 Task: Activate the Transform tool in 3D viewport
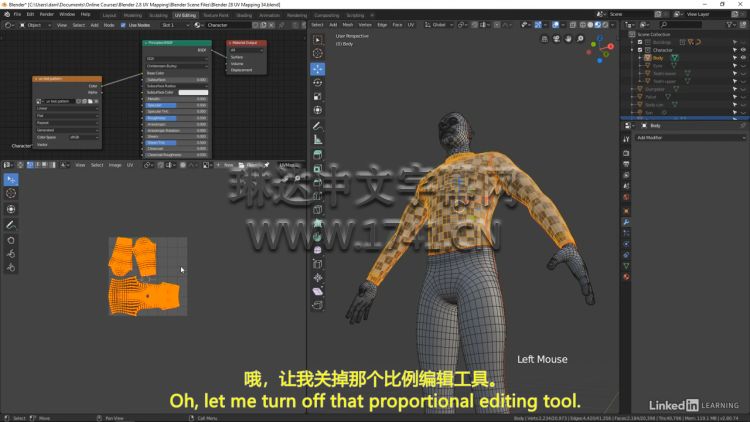pyautogui.click(x=318, y=110)
